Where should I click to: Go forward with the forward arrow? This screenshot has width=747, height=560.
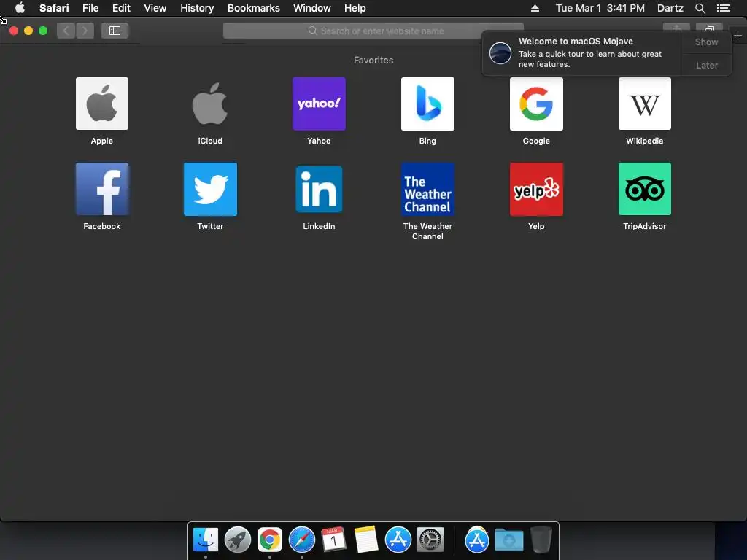(85, 31)
